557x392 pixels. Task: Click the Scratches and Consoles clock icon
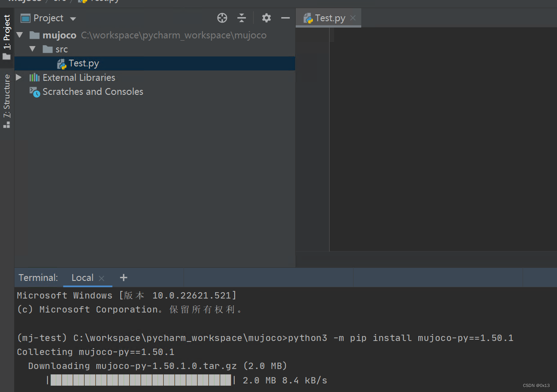coord(35,92)
